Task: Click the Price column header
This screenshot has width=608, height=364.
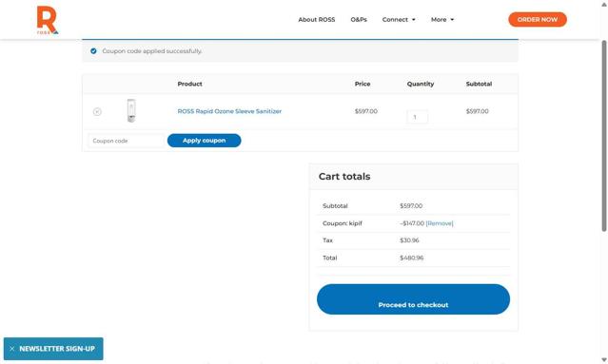Action: pyautogui.click(x=363, y=84)
